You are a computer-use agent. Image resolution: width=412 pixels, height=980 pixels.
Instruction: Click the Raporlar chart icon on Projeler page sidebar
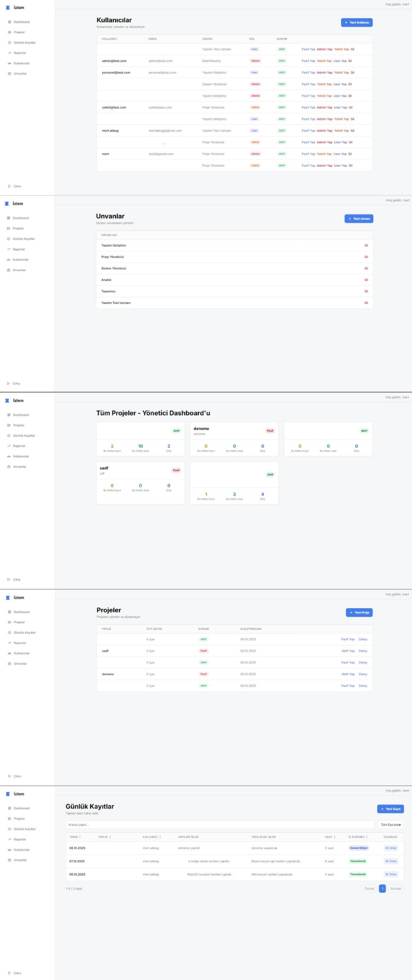pyautogui.click(x=9, y=643)
